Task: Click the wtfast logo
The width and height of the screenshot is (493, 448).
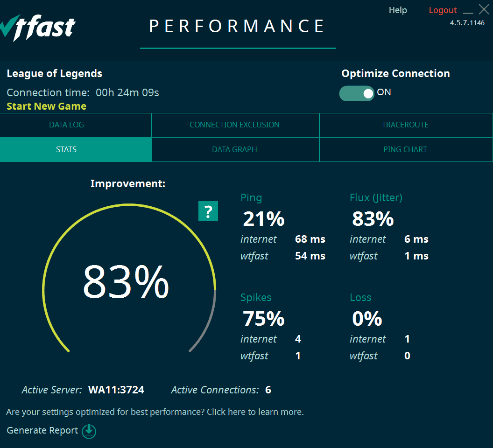Action: tap(37, 27)
